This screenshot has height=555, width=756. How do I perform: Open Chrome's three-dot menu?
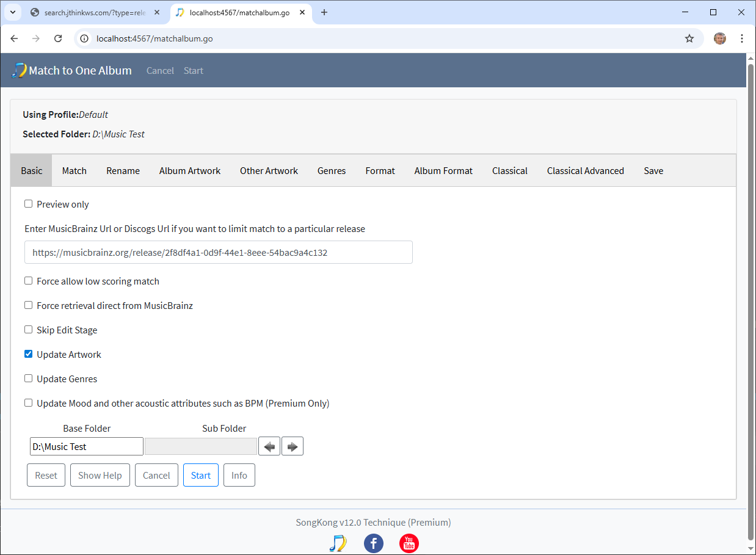742,38
